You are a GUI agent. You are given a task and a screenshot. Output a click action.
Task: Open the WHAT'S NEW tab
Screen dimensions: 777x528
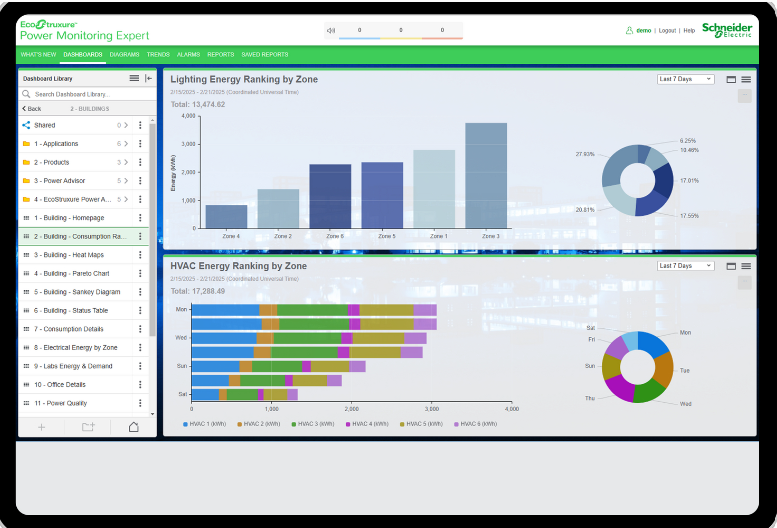(x=39, y=54)
